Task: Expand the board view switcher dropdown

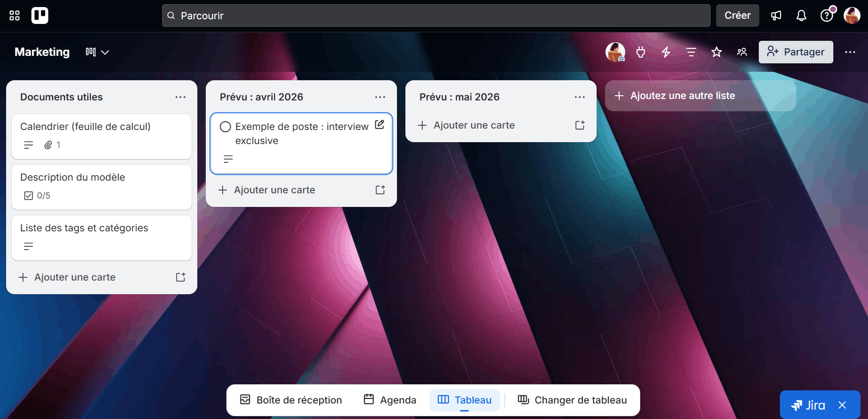Action: (97, 52)
